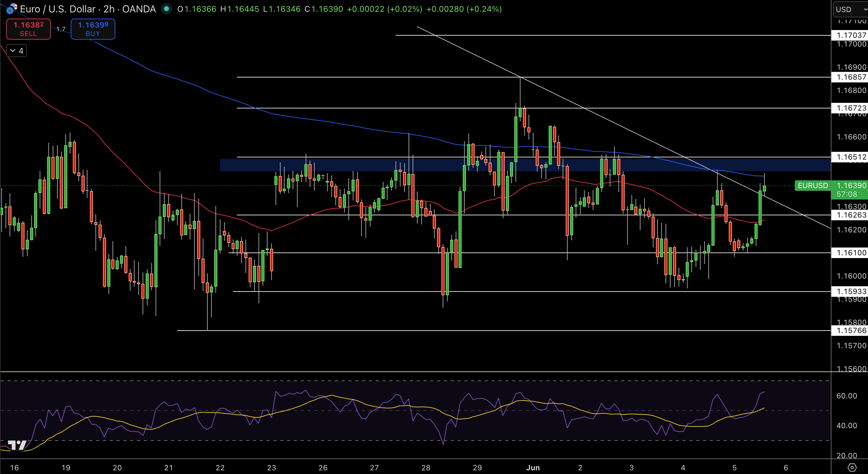868x474 pixels.
Task: Click the spread value 1.7
Action: pyautogui.click(x=61, y=29)
